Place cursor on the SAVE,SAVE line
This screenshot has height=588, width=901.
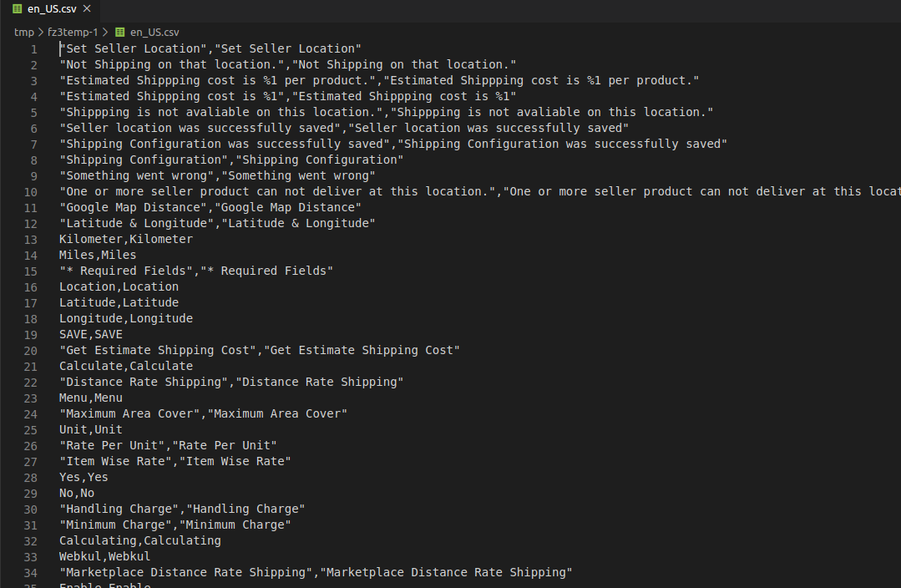[90, 334]
